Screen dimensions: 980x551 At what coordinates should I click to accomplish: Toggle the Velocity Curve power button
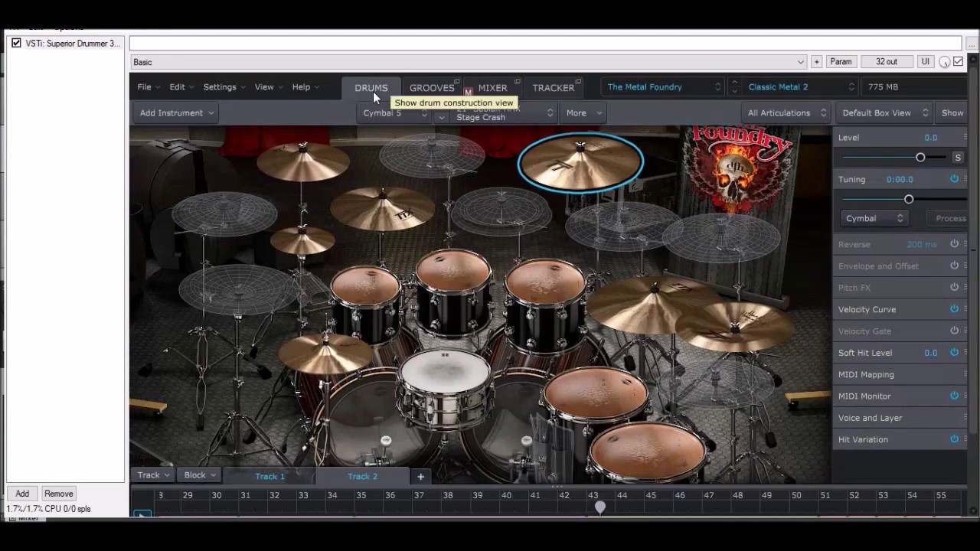tap(954, 309)
